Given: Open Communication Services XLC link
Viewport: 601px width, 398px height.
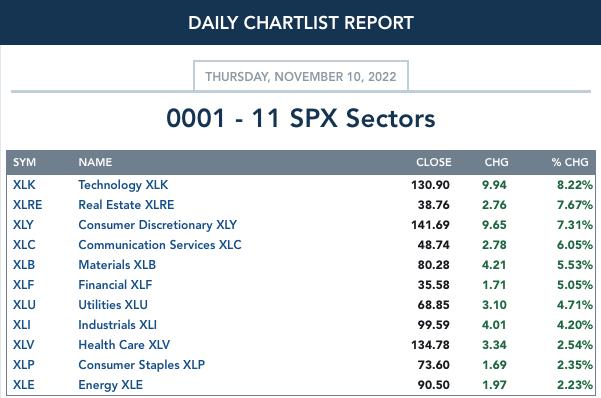Looking at the screenshot, I should click(x=160, y=245).
